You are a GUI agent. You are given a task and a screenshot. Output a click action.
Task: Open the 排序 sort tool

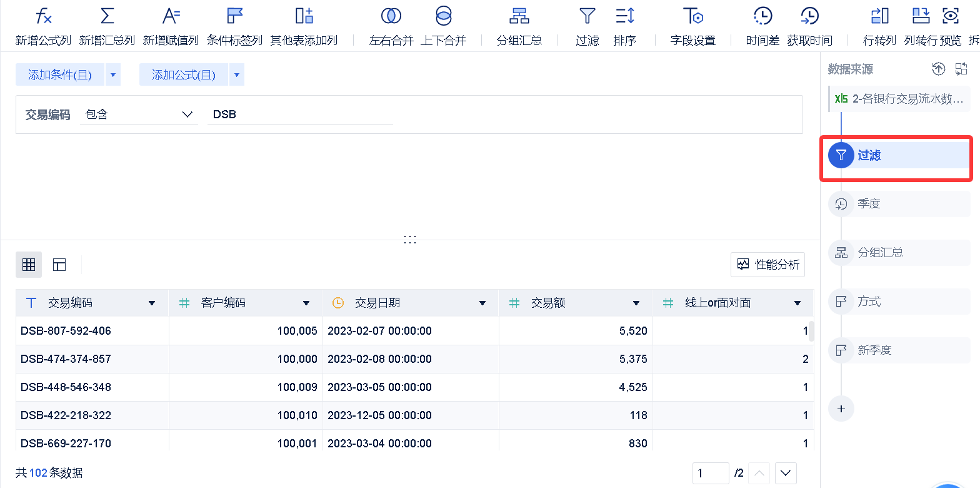(625, 27)
